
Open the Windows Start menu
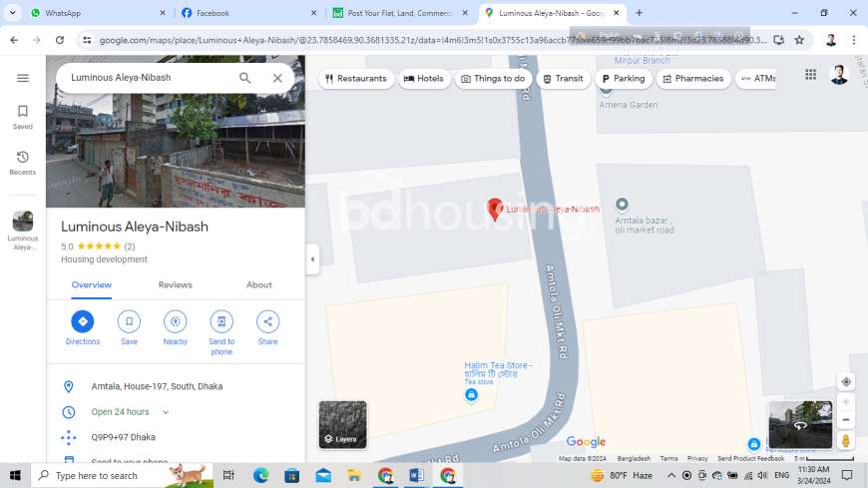[x=15, y=475]
